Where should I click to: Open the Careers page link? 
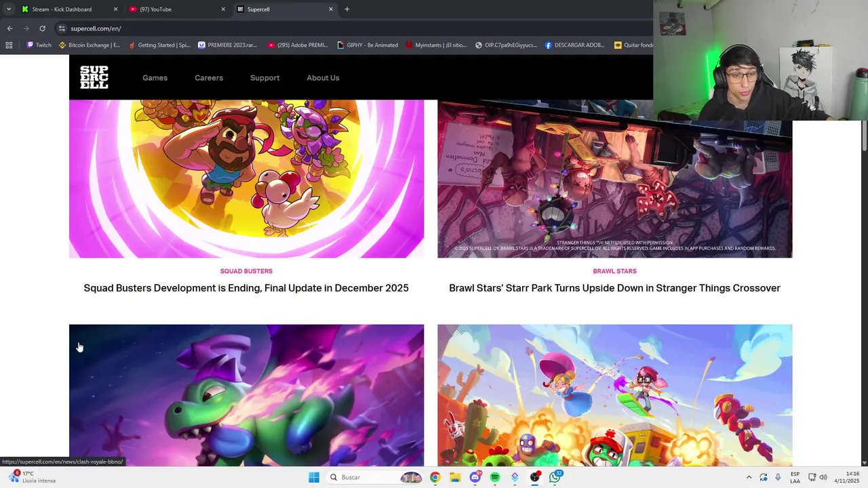(209, 78)
